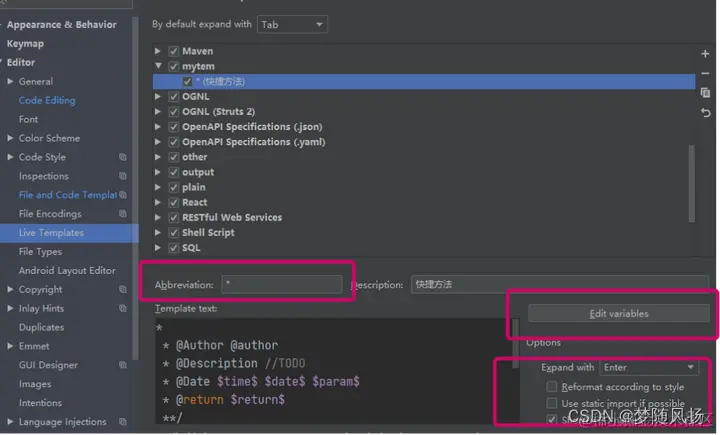
Task: Toggle the checkbox of the * (快捷方法) template
Action: (x=187, y=81)
